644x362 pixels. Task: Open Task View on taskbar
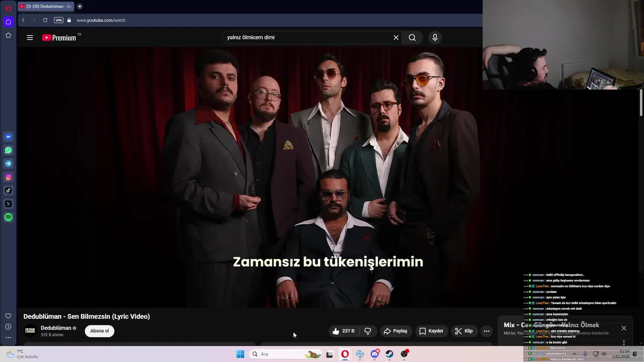point(330,354)
